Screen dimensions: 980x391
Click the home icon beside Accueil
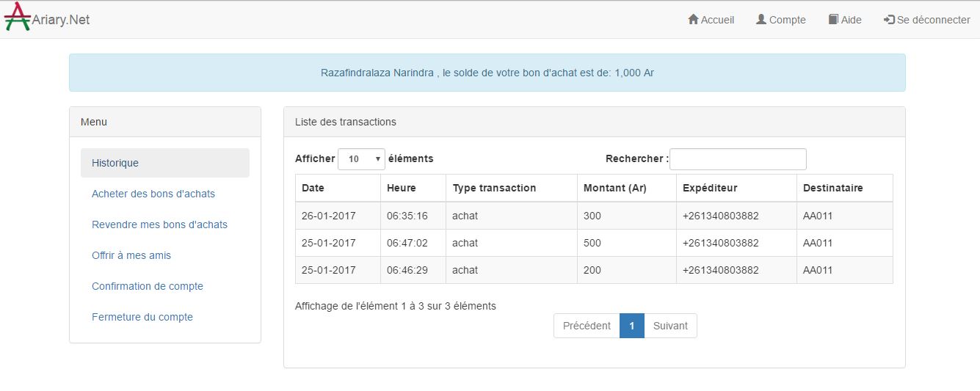click(x=693, y=20)
